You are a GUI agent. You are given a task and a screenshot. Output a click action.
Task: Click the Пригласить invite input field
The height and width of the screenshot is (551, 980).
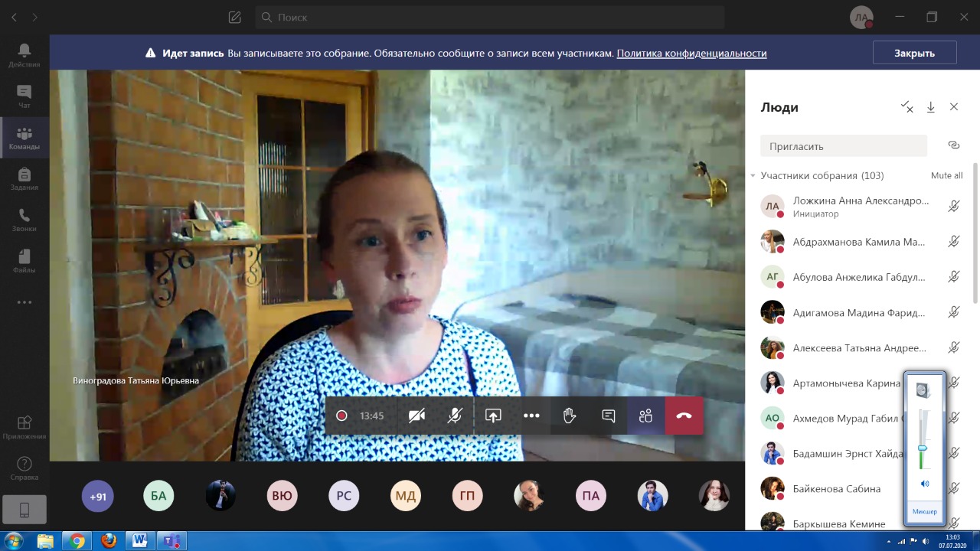(x=843, y=146)
